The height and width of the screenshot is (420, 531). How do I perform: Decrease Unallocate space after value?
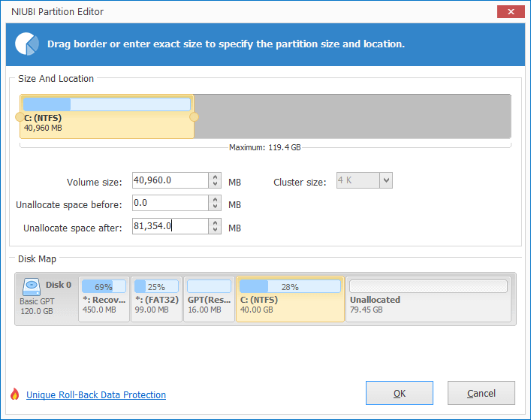click(x=215, y=230)
